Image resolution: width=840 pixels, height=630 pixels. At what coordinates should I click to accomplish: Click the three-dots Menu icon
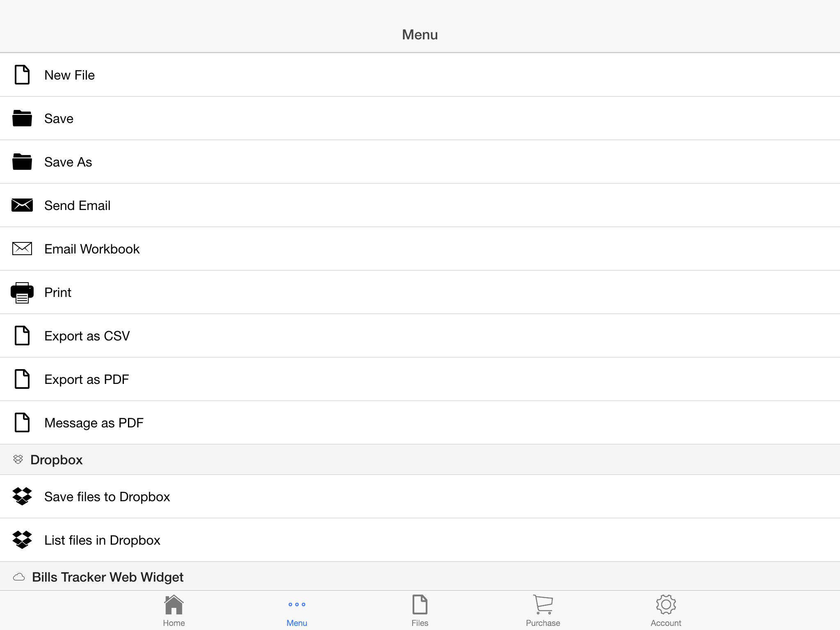pos(297,604)
